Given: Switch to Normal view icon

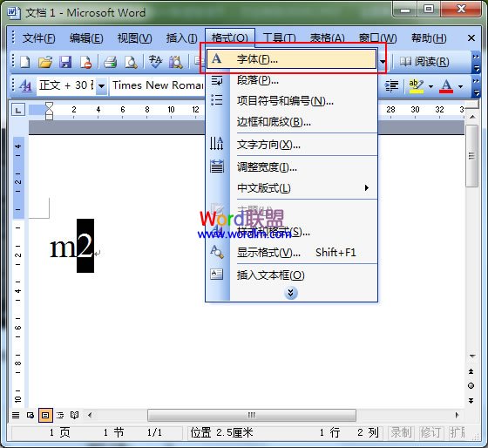Looking at the screenshot, I should click(x=16, y=415).
